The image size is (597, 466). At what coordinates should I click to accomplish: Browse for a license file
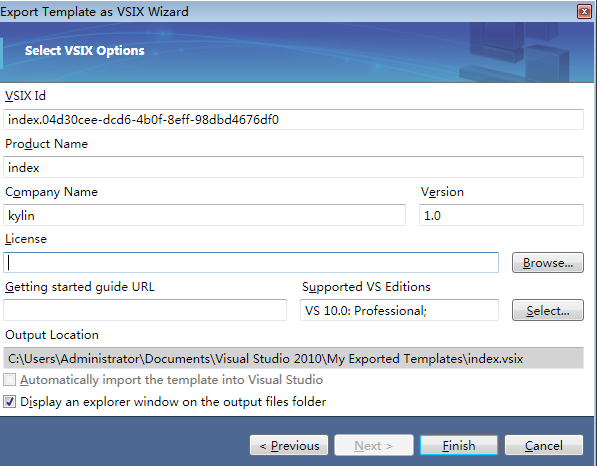coord(548,262)
